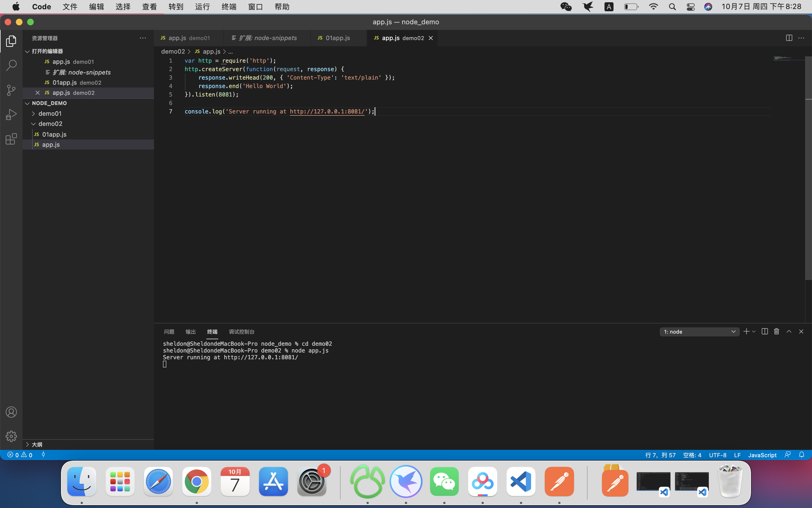Open the Explorer view in activity bar
The width and height of the screenshot is (812, 508).
(11, 41)
